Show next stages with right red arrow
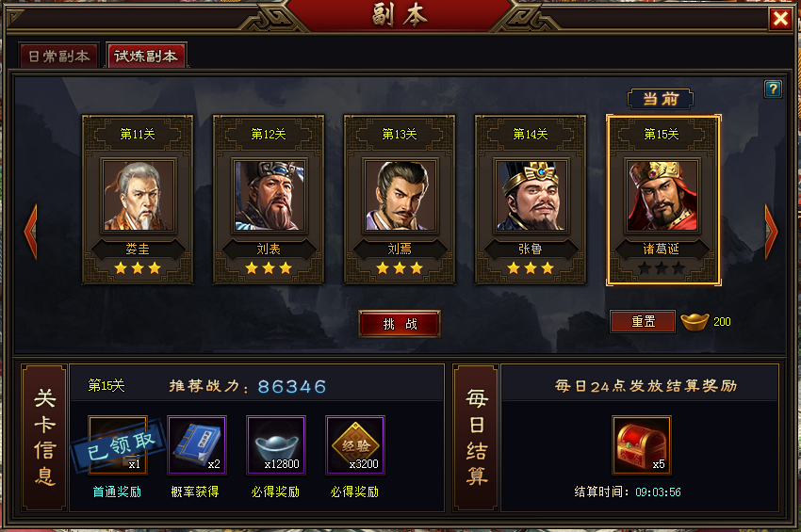This screenshot has height=532, width=801. coord(771,232)
